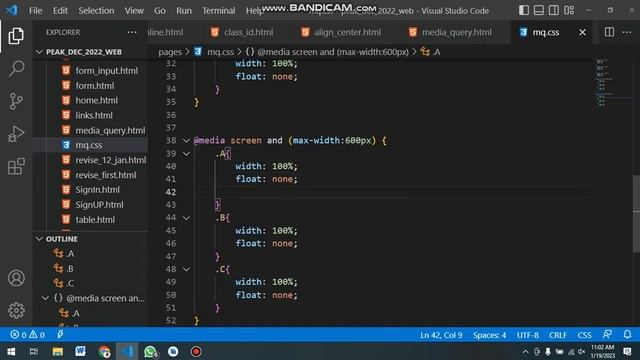Open editor more actions ellipsis
640x360 pixels.
click(x=627, y=32)
